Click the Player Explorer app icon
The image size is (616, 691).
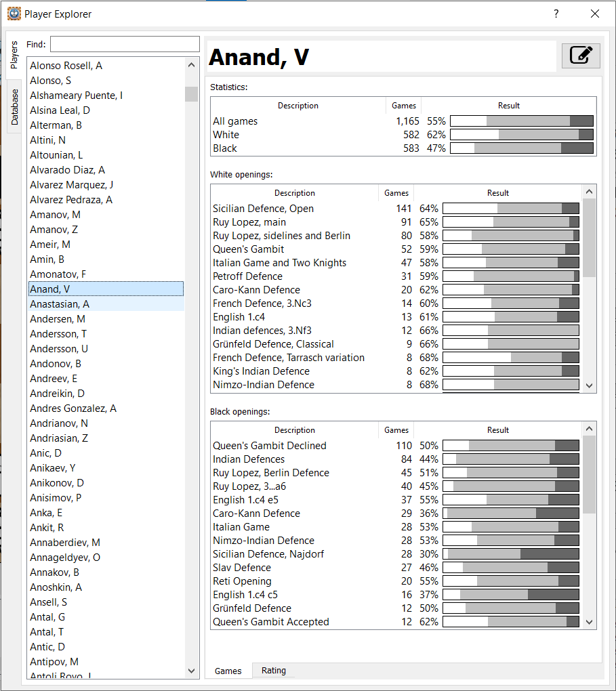pyautogui.click(x=14, y=14)
